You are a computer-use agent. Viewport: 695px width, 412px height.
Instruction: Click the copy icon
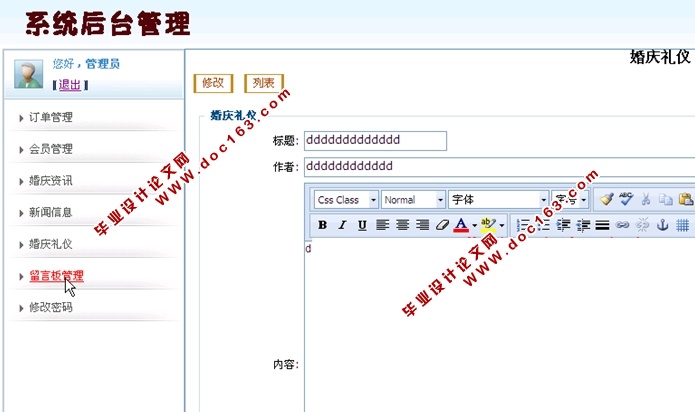pyautogui.click(x=665, y=199)
